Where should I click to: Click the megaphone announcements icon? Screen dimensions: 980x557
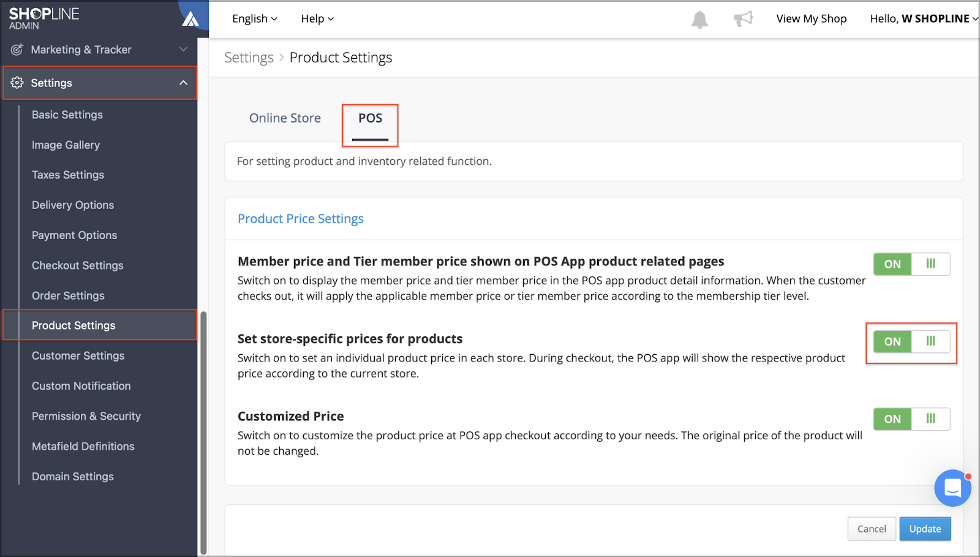(743, 19)
